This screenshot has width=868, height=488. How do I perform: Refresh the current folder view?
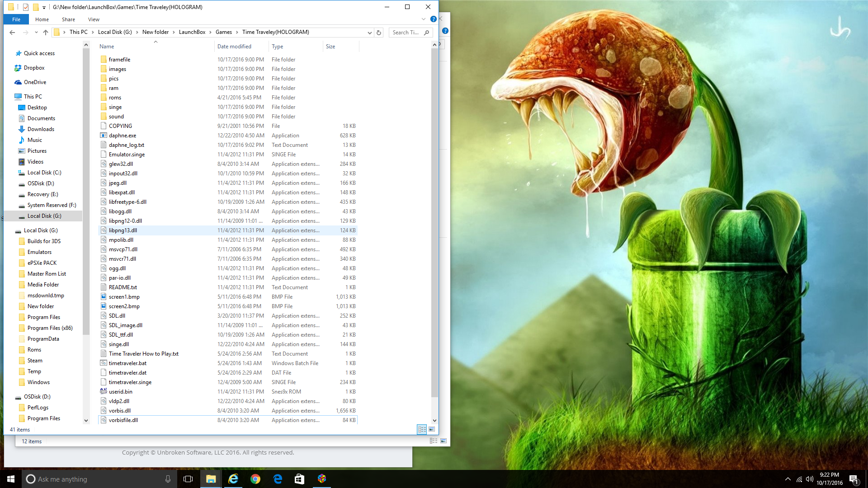pyautogui.click(x=379, y=33)
